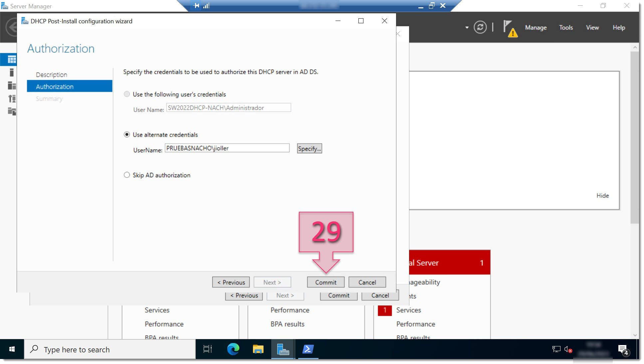This screenshot has height=364, width=644.
Task: Click the View menu in Server Manager
Action: coord(592,27)
